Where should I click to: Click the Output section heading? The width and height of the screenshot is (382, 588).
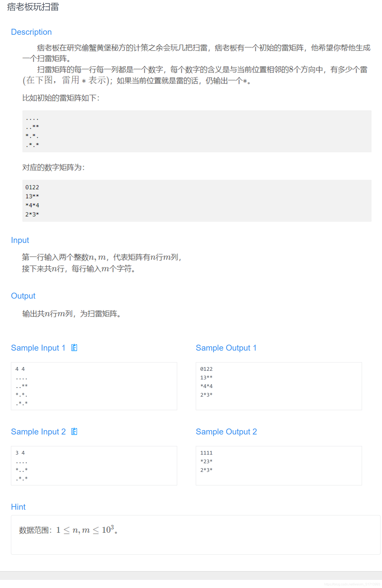click(x=23, y=296)
